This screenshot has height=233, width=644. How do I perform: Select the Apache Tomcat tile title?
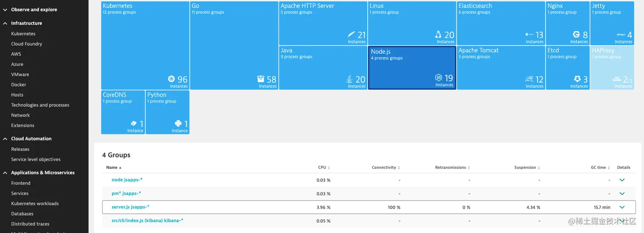(x=478, y=50)
